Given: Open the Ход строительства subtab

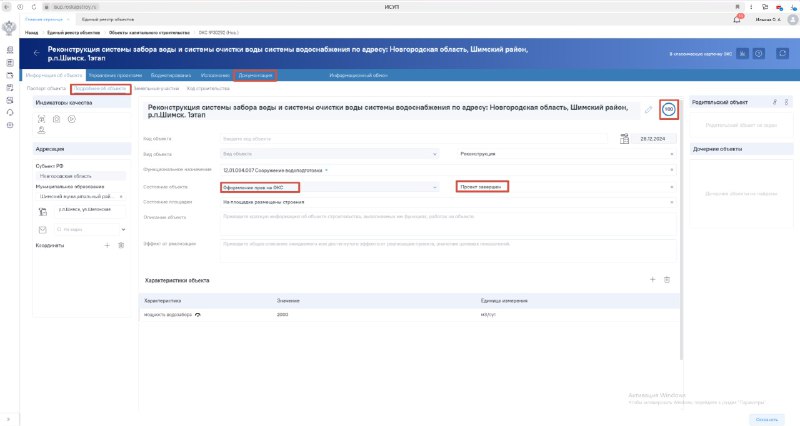Looking at the screenshot, I should click(x=208, y=89).
